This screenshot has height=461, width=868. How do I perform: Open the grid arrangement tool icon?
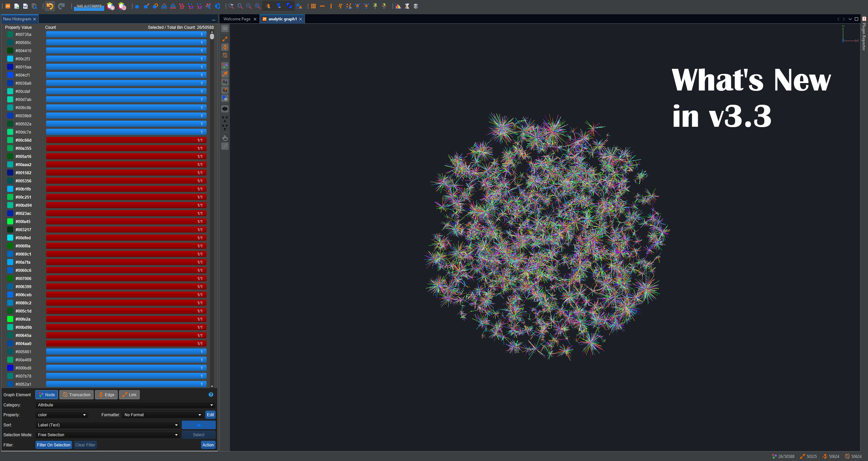tap(313, 6)
